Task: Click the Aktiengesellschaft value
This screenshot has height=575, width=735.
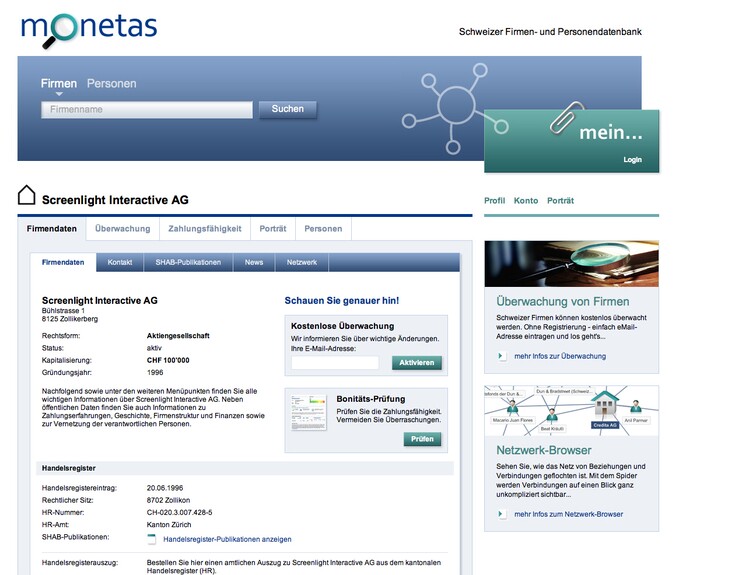Action: 178,336
